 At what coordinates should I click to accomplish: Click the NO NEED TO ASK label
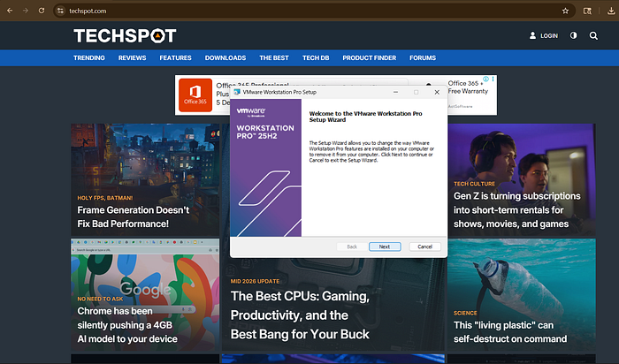point(100,299)
